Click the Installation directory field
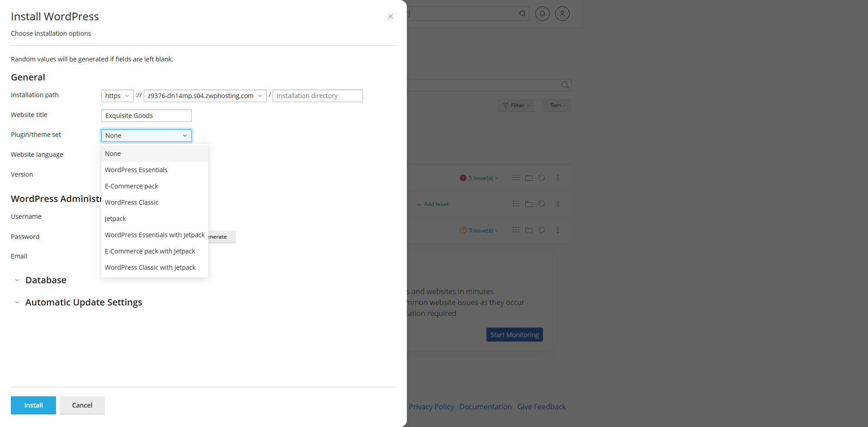Viewport: 868px width, 427px height. click(318, 96)
